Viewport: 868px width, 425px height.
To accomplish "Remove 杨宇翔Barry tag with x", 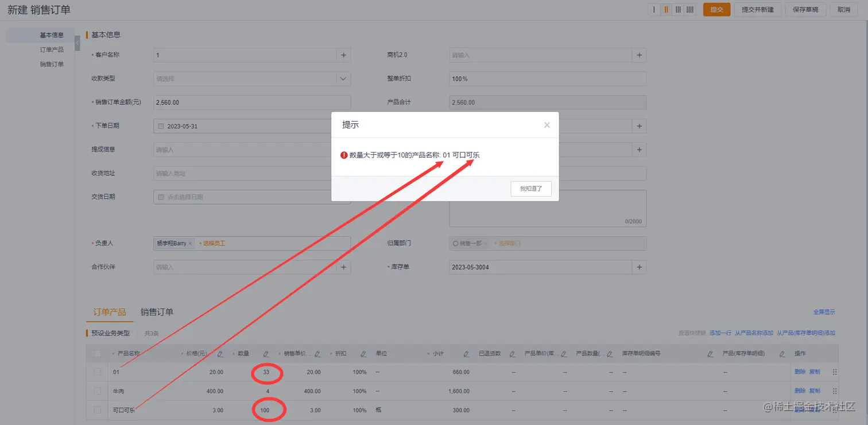I will (x=191, y=244).
